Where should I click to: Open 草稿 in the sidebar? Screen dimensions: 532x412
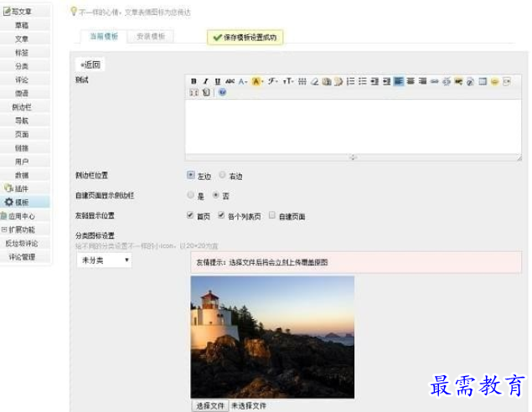pyautogui.click(x=22, y=25)
